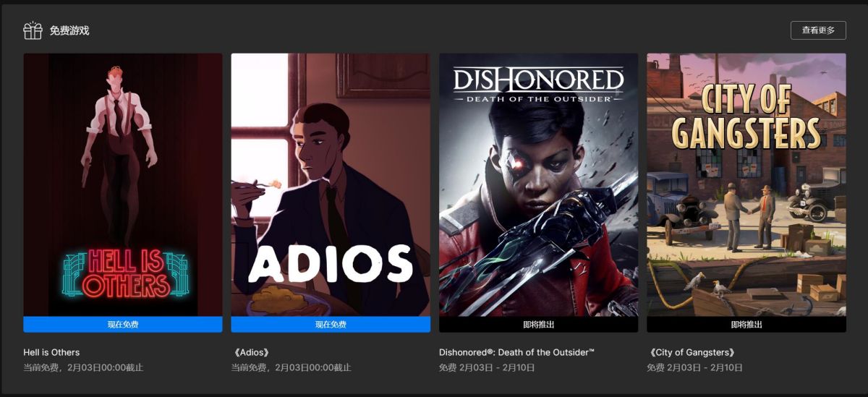Screen dimensions: 868x397
Task: Click 现在免费 banner under Hell is Others
Action: pyautogui.click(x=123, y=325)
